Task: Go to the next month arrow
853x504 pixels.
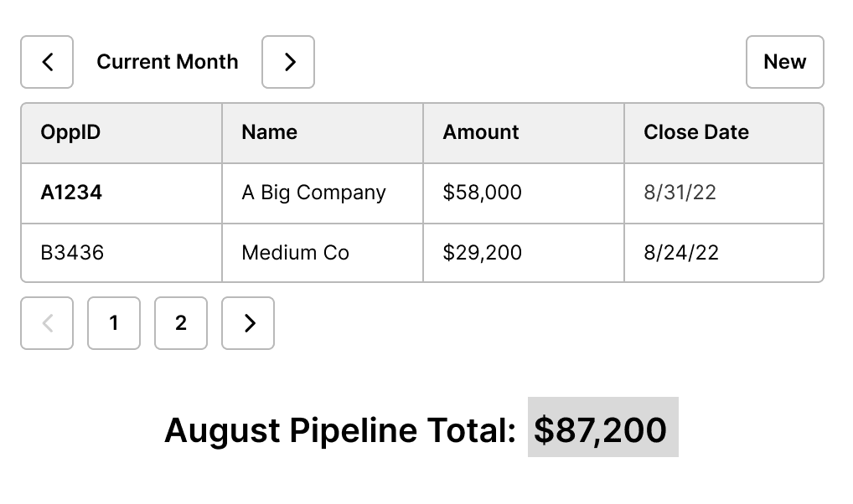Action: click(288, 62)
